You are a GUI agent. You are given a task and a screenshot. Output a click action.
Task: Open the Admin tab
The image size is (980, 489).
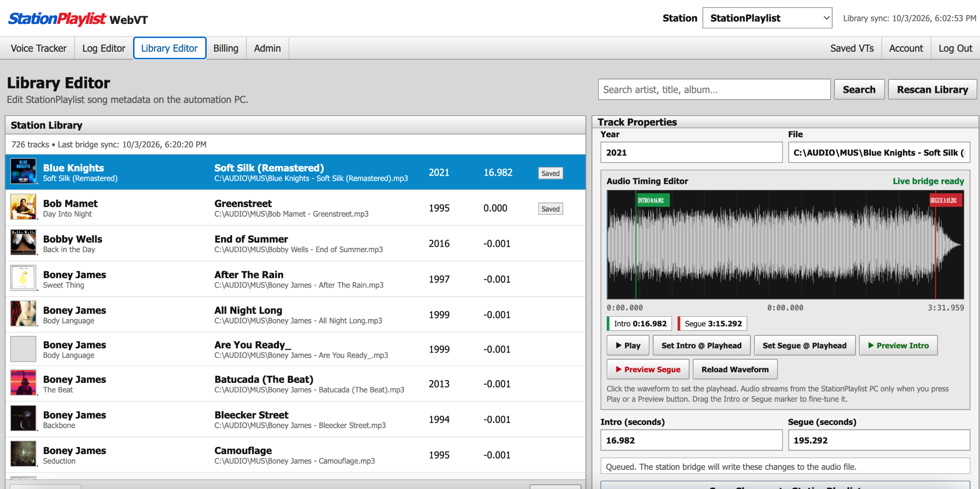[267, 48]
